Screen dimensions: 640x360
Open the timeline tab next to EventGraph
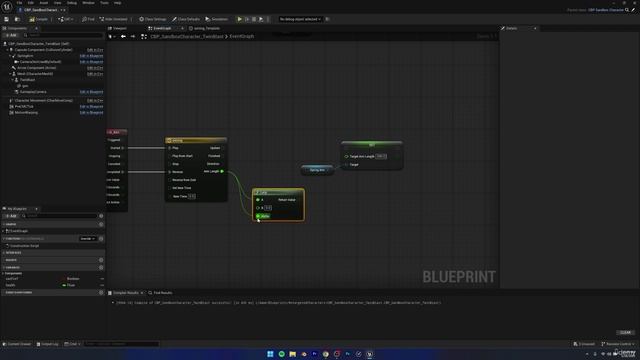[204, 29]
